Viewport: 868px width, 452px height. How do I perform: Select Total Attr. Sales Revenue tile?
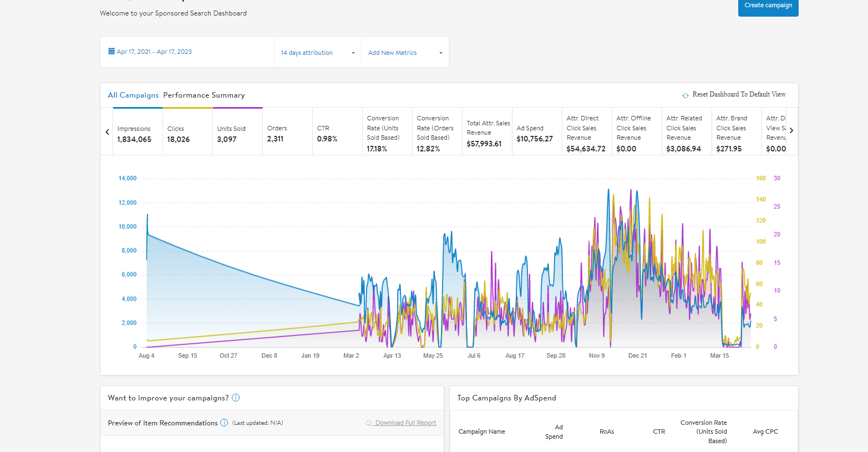click(487, 131)
